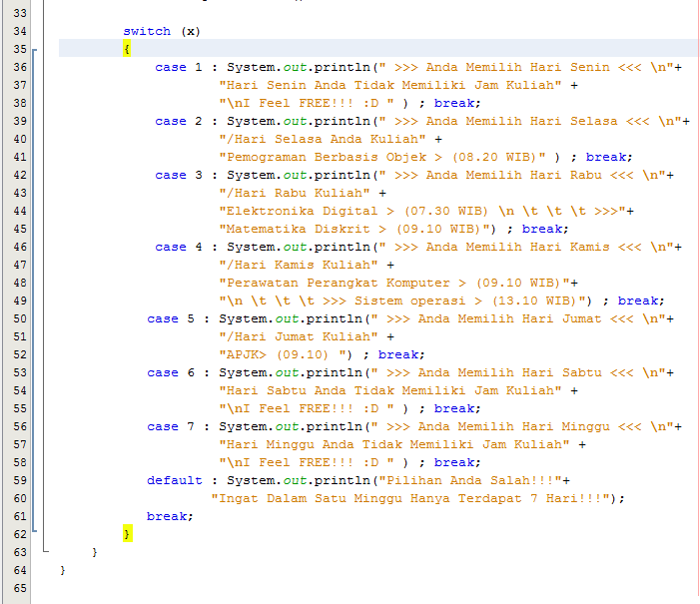Click line number 34 in the gutter

pos(20,31)
